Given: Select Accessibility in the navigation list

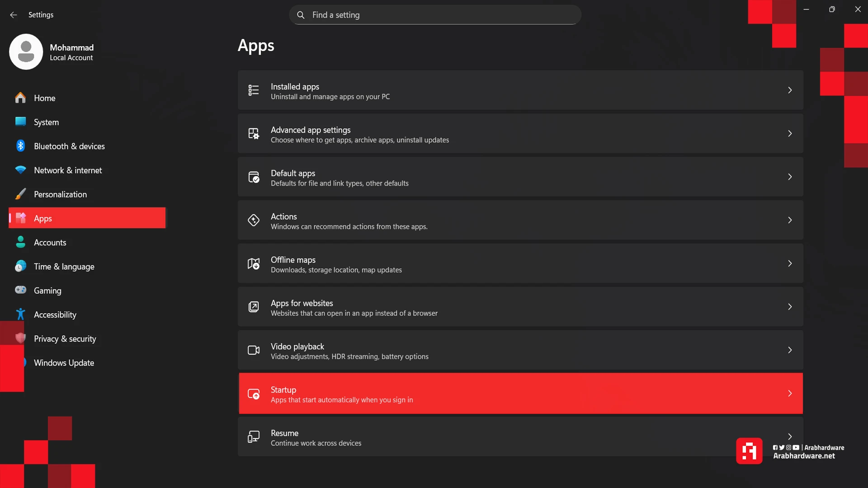Looking at the screenshot, I should click(55, 315).
